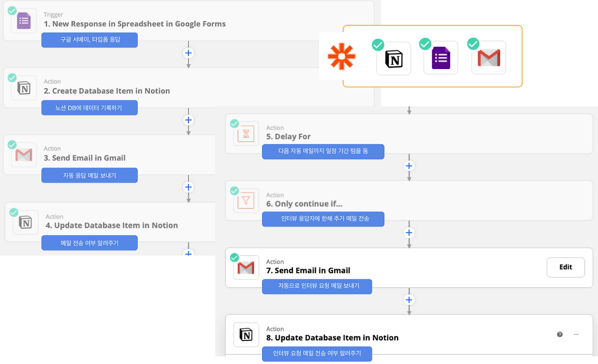Click the green check badge on Only continue if step

coord(235,191)
